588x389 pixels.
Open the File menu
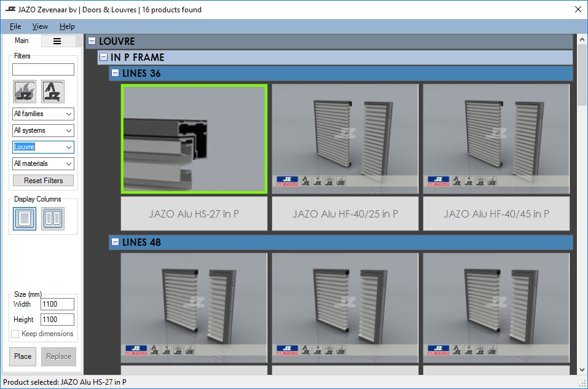point(15,26)
